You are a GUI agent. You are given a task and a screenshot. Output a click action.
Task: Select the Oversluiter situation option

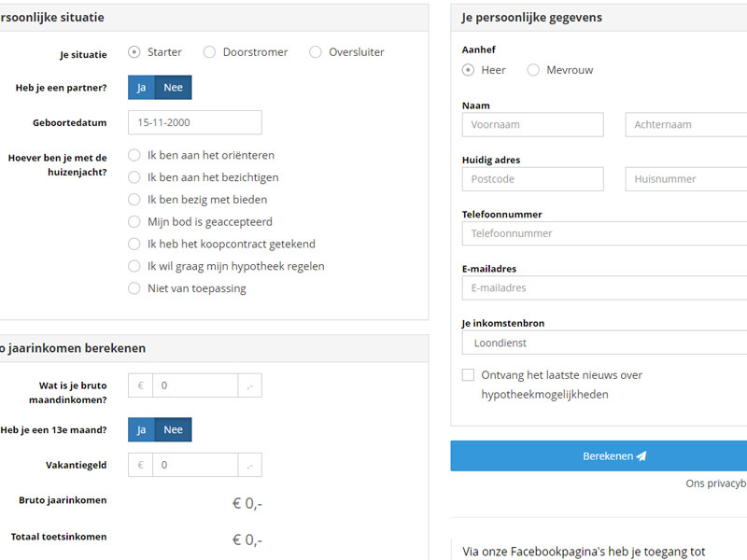click(316, 52)
